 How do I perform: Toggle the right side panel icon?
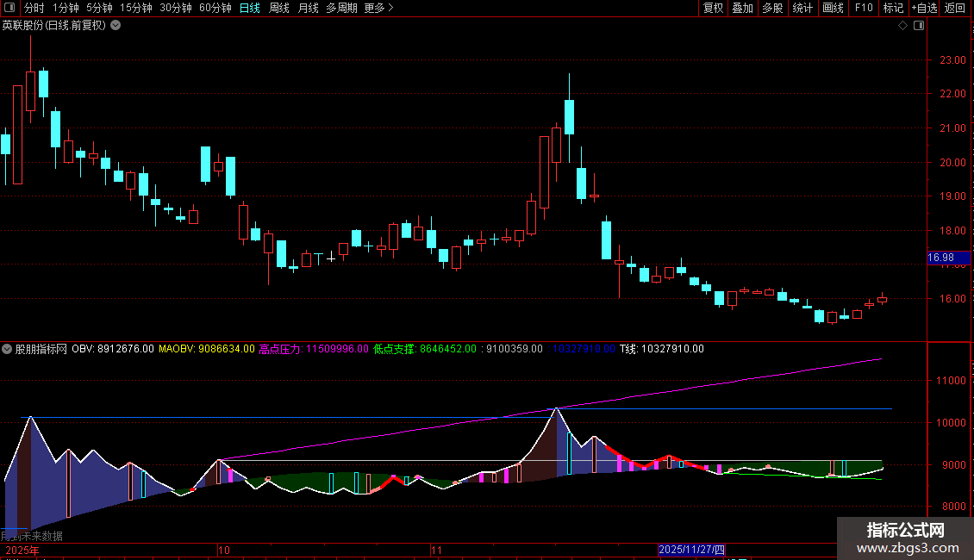(x=917, y=26)
